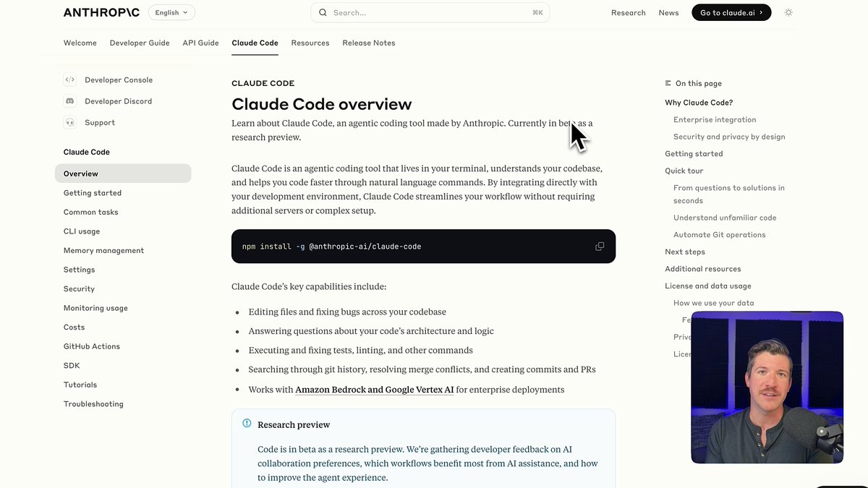Click the webcam video overlay thumbnail
This screenshot has height=488, width=868.
pos(767,388)
